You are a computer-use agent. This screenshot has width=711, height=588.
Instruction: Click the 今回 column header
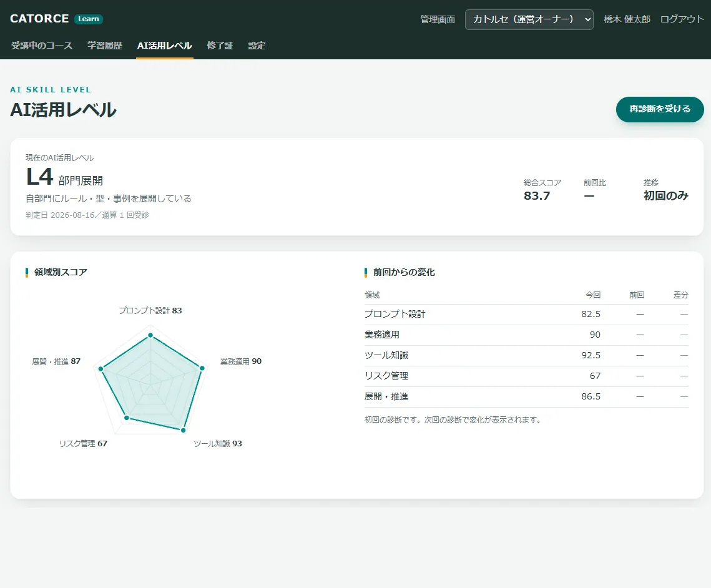(593, 295)
